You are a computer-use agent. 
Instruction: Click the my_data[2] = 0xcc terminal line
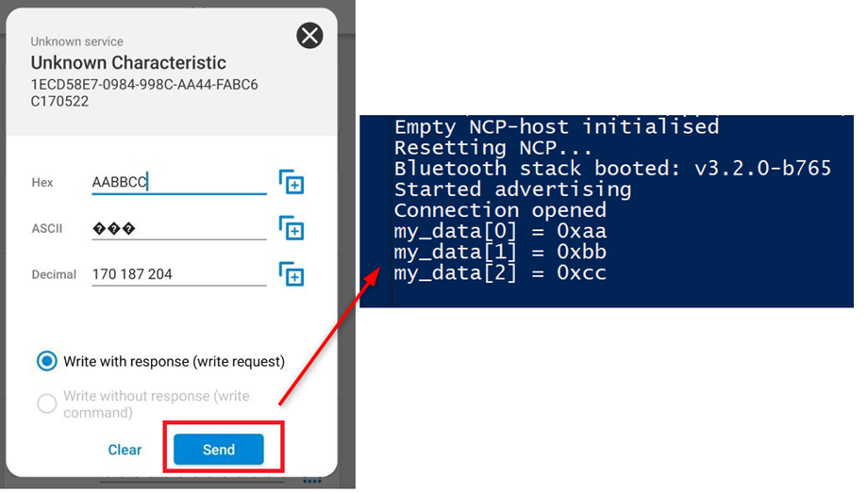click(500, 273)
